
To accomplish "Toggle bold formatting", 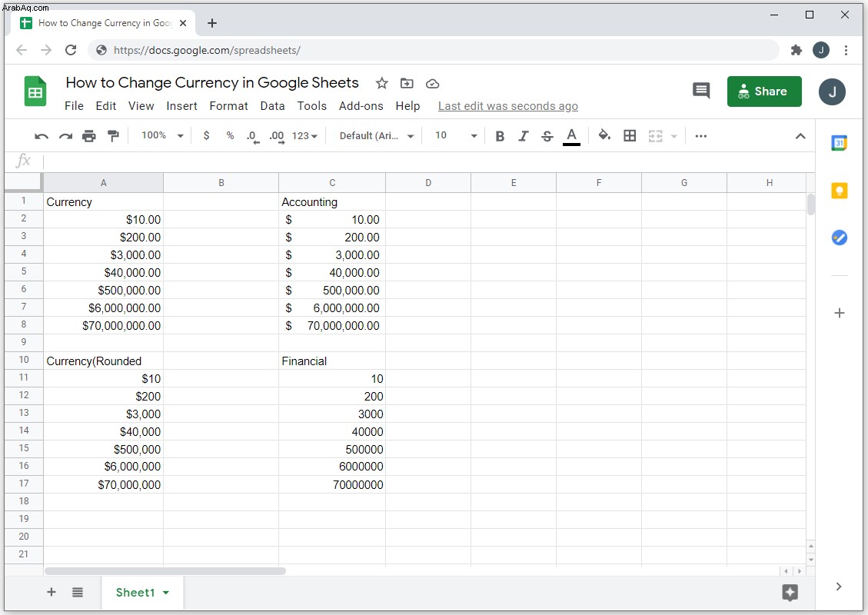I will tap(500, 136).
